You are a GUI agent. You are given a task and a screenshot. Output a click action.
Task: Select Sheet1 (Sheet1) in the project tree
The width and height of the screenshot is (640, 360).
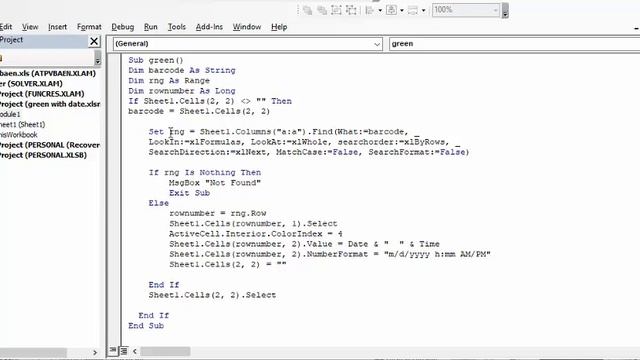(22, 124)
